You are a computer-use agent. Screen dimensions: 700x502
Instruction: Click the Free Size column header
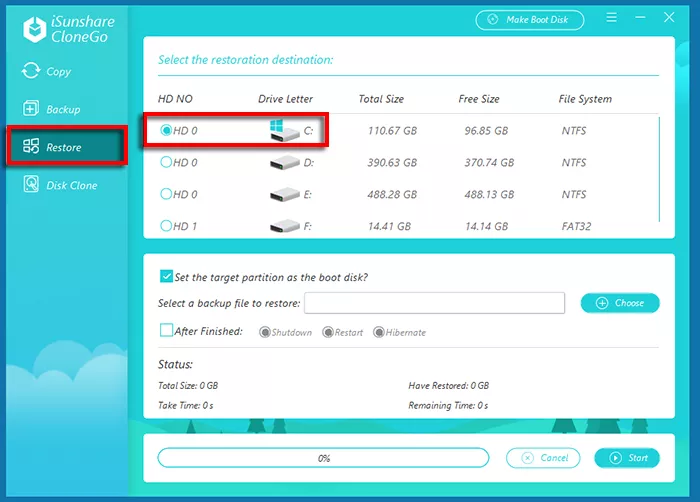click(479, 99)
